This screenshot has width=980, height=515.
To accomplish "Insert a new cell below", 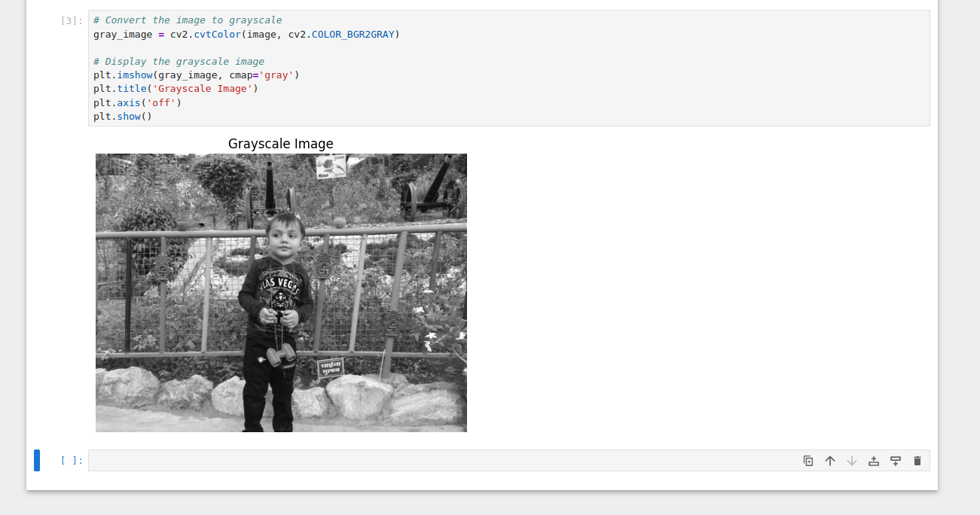I will click(x=896, y=461).
